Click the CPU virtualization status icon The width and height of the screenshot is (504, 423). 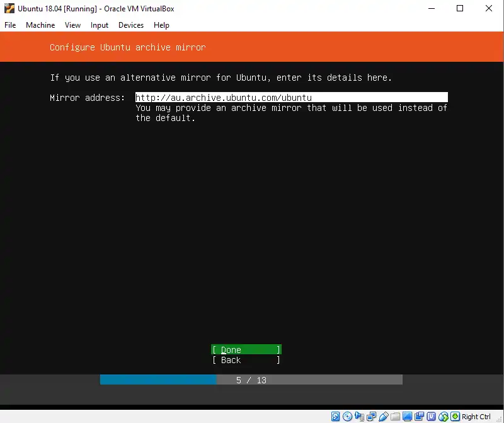431,417
